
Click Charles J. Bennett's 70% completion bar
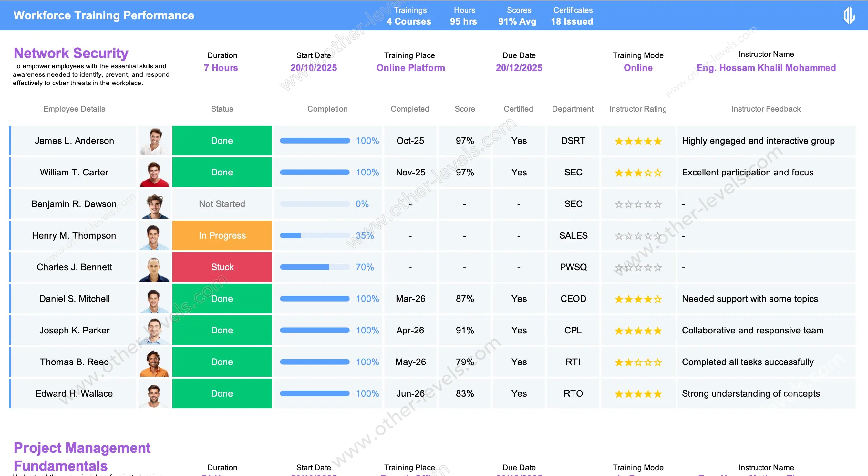[315, 267]
